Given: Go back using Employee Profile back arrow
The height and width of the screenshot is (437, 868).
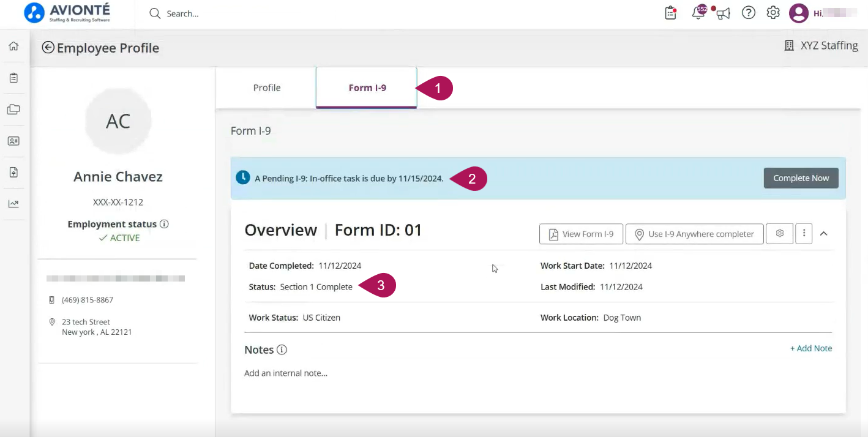Looking at the screenshot, I should pos(48,48).
